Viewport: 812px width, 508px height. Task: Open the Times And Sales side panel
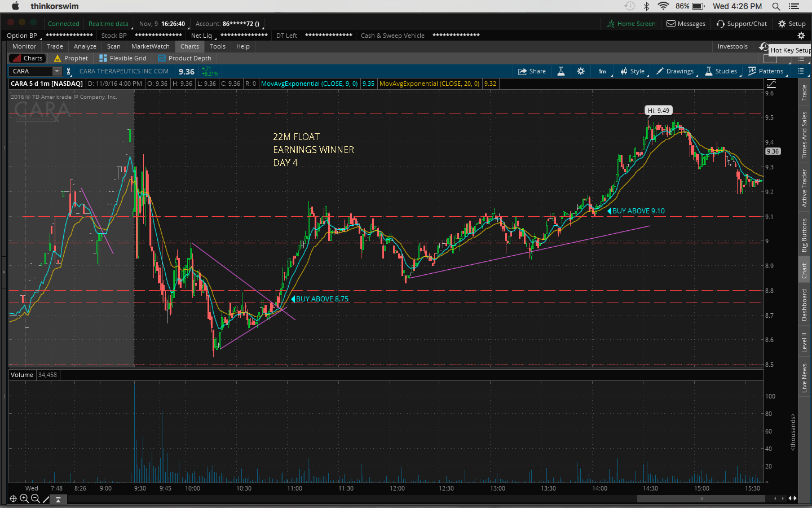pyautogui.click(x=804, y=135)
